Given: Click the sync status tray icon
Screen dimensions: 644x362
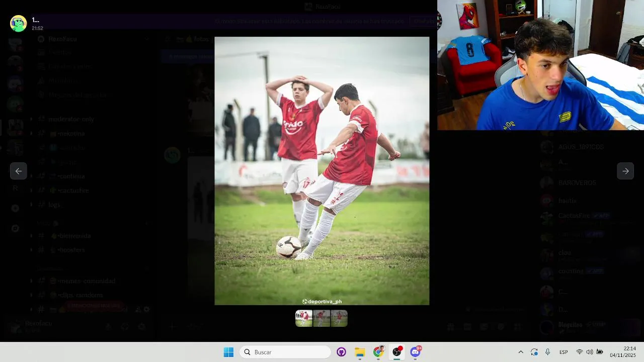Looking at the screenshot, I should point(534,352).
